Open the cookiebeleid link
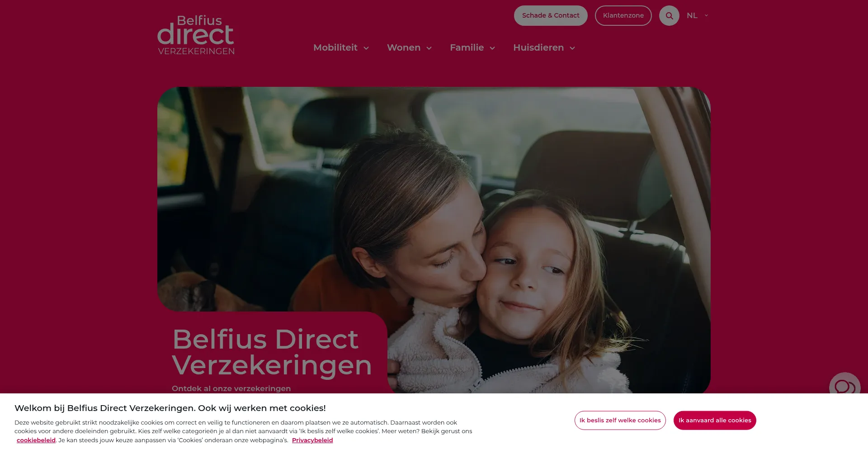Viewport: 868px width, 449px height. [x=36, y=440]
